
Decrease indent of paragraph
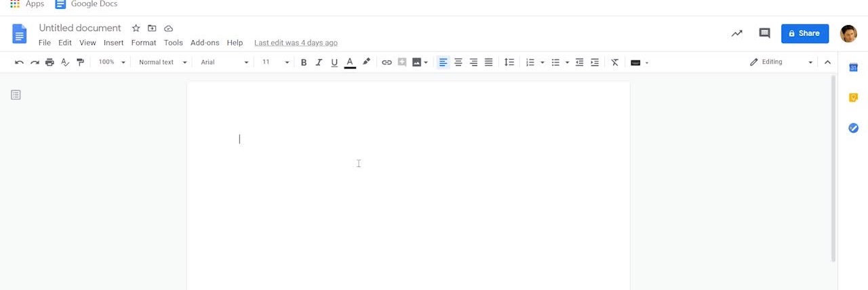tap(579, 62)
